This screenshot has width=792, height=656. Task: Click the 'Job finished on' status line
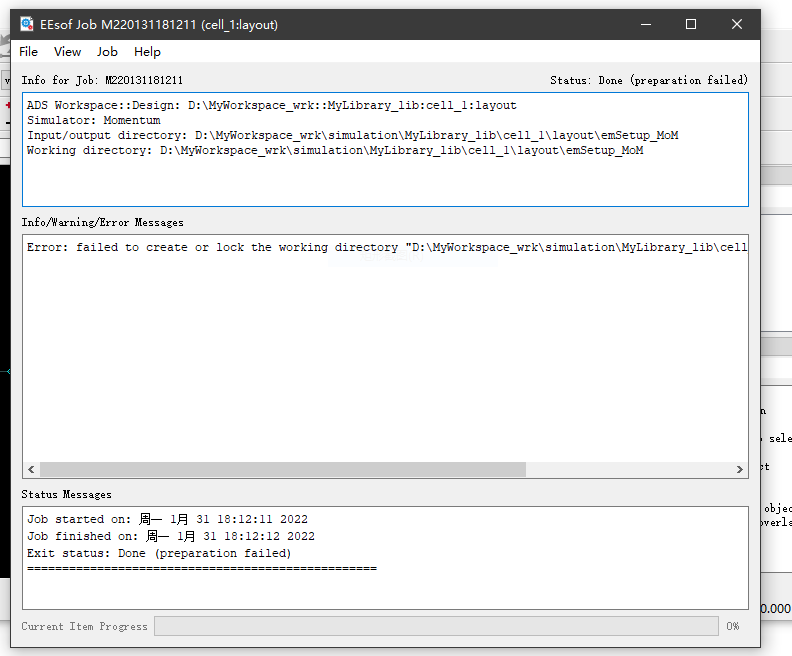171,536
